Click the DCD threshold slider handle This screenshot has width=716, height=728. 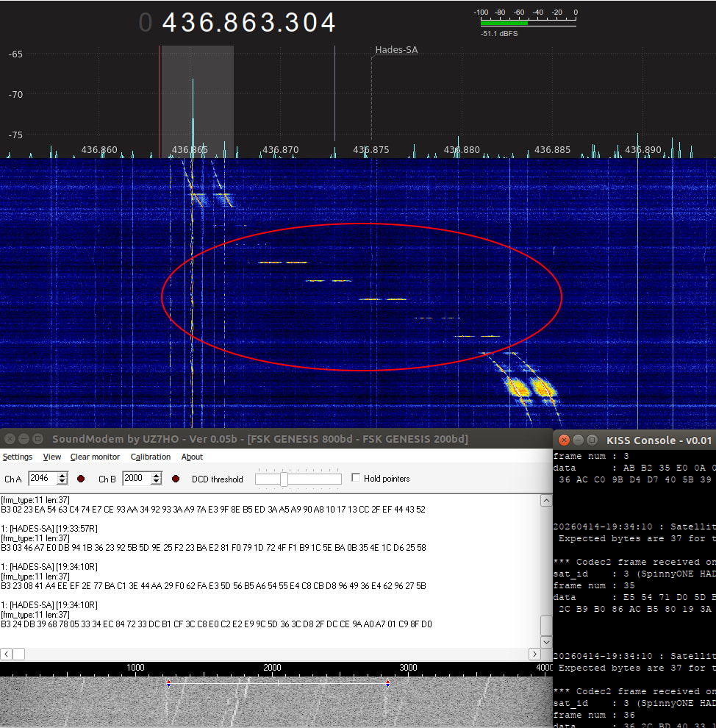click(284, 479)
